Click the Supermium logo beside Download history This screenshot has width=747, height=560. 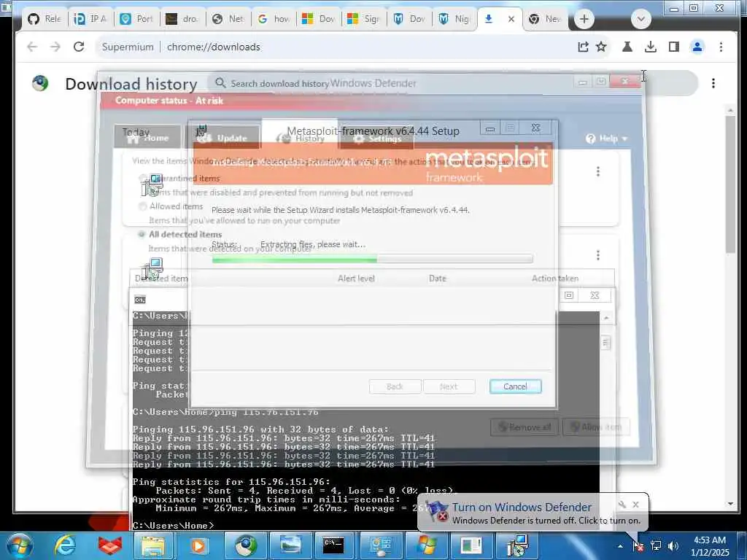pos(41,83)
